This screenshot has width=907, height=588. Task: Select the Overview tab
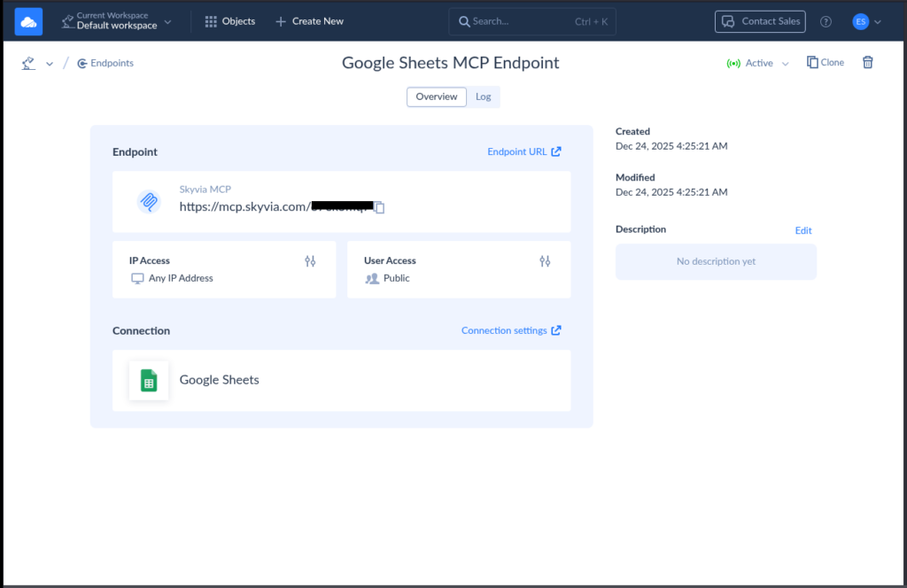[x=437, y=97]
